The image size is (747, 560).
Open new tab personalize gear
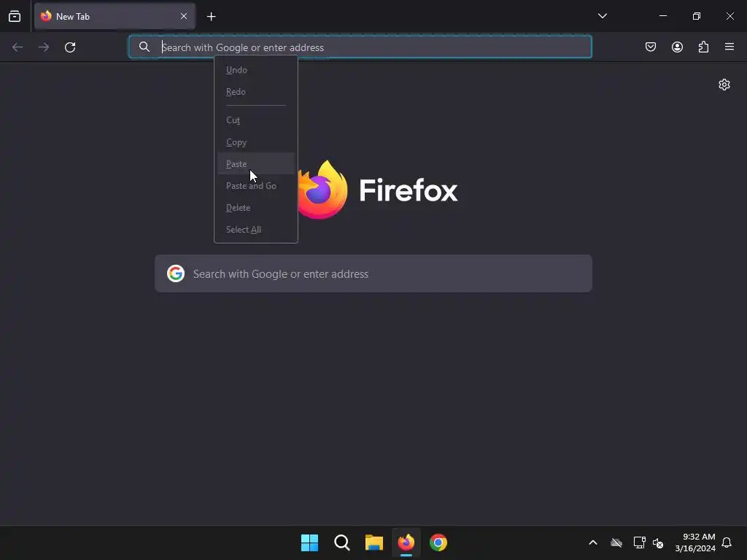pyautogui.click(x=724, y=85)
